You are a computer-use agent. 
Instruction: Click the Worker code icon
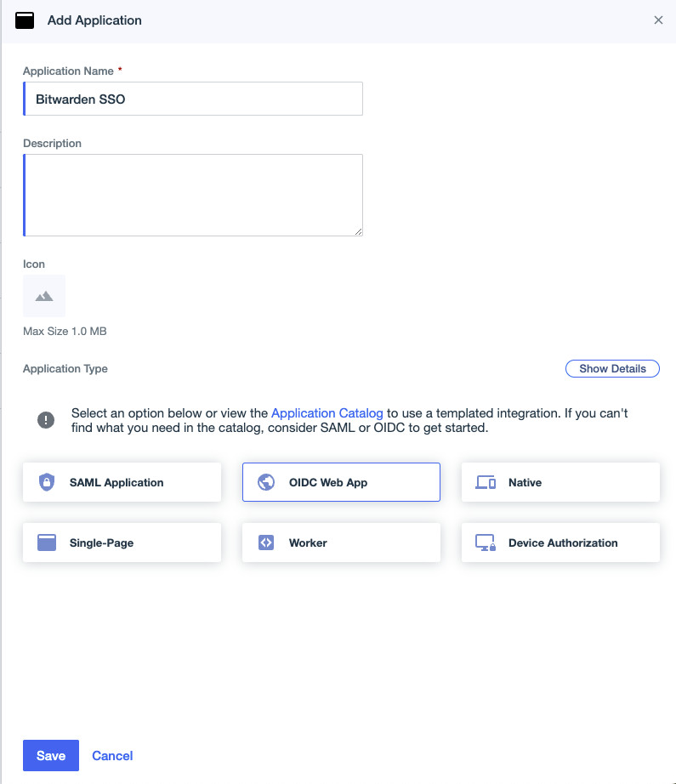[x=266, y=543]
